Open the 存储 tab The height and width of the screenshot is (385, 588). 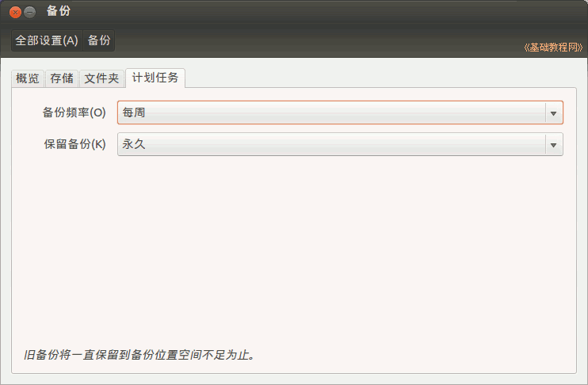pyautogui.click(x=62, y=78)
